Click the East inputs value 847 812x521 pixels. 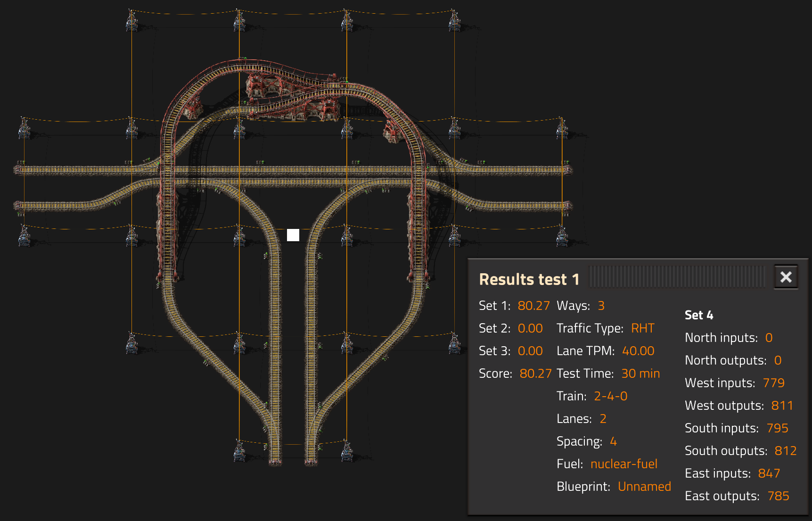[769, 473]
